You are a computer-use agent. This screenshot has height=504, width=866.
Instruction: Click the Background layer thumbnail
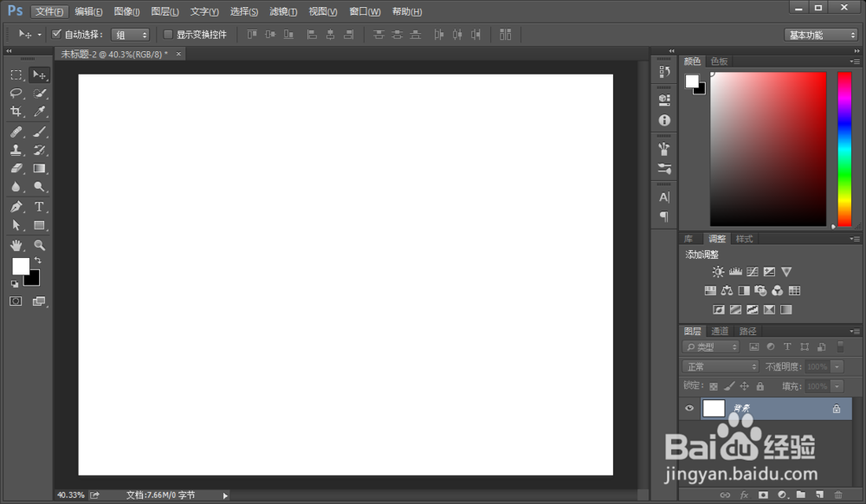click(714, 408)
